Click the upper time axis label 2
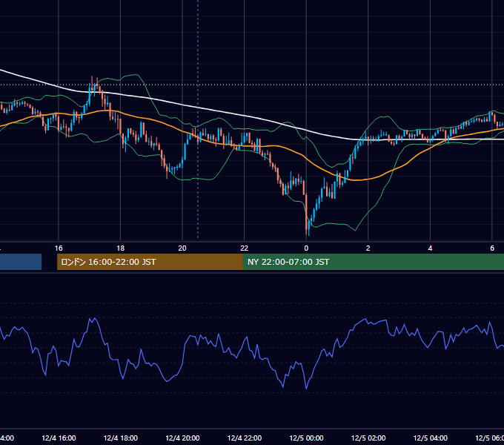This screenshot has height=445, width=504. tap(368, 248)
